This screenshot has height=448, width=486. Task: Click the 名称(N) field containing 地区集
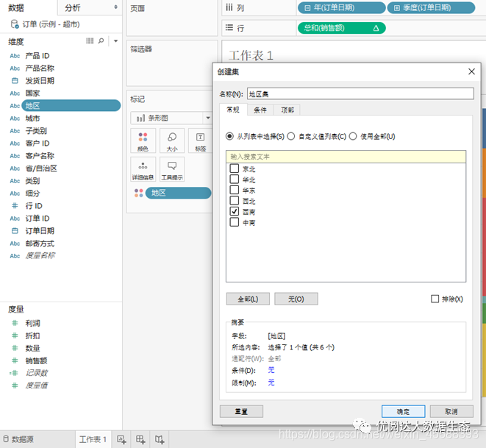click(x=360, y=93)
